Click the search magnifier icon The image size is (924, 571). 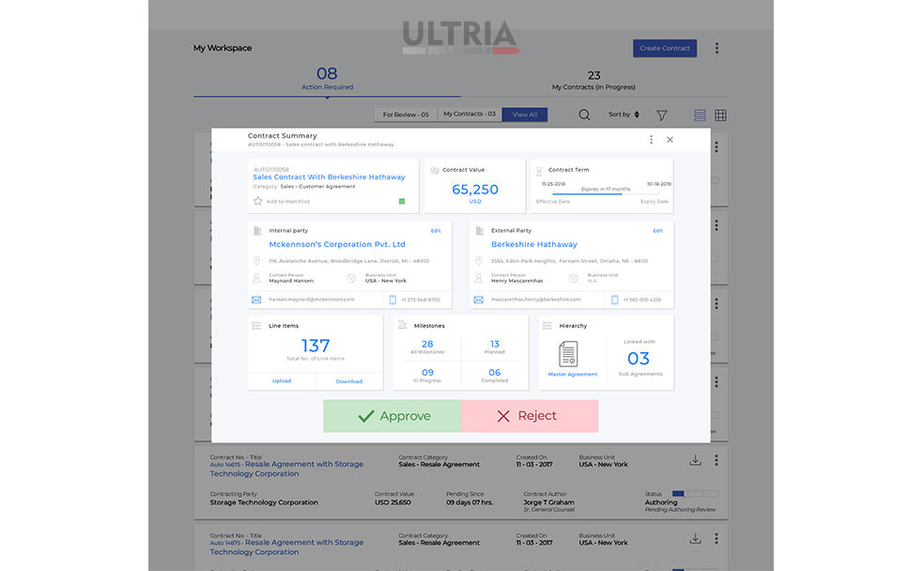tap(584, 115)
